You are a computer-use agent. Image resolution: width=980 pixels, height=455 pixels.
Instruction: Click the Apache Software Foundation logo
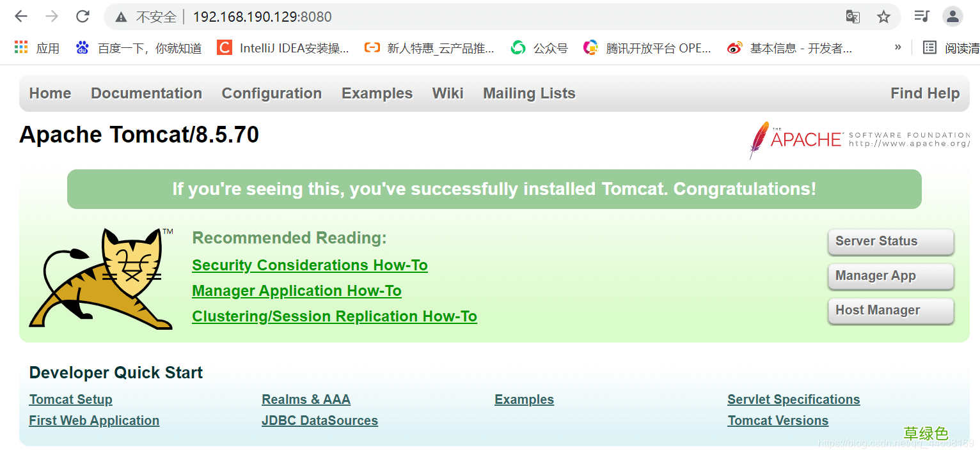[x=859, y=139]
